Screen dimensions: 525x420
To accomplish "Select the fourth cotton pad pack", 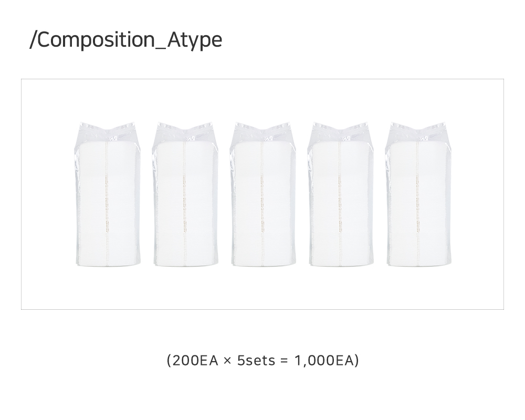I will pyautogui.click(x=341, y=194).
